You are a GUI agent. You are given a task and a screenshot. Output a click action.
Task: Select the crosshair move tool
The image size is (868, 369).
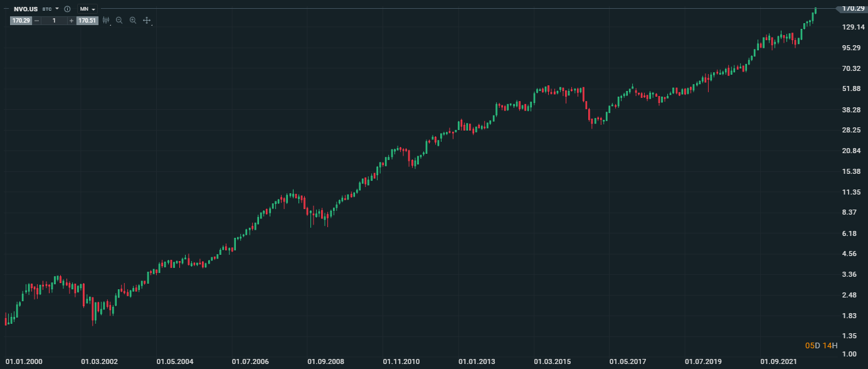coord(147,21)
